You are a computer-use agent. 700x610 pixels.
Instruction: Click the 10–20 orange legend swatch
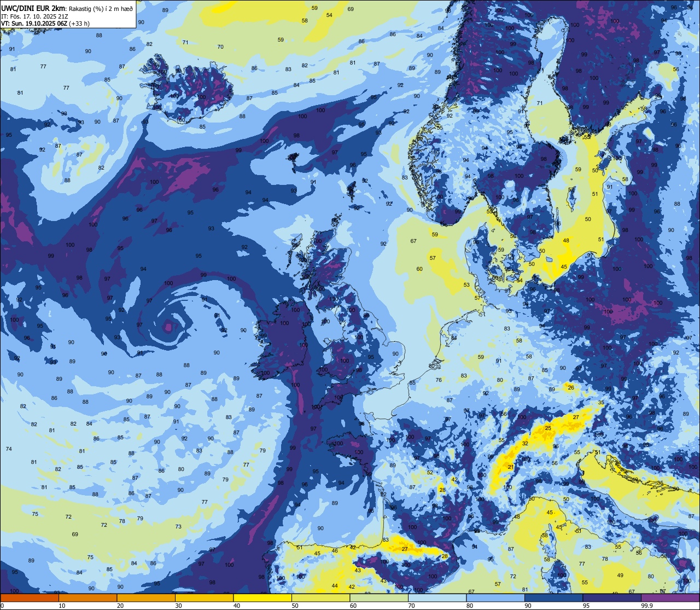pos(88,597)
